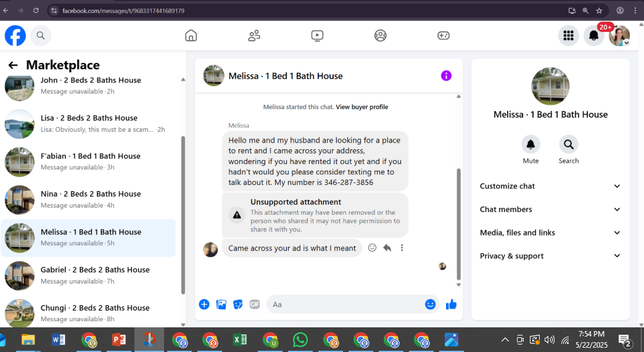
Task: Click the back arrow next to Marketplace
Action: point(13,65)
